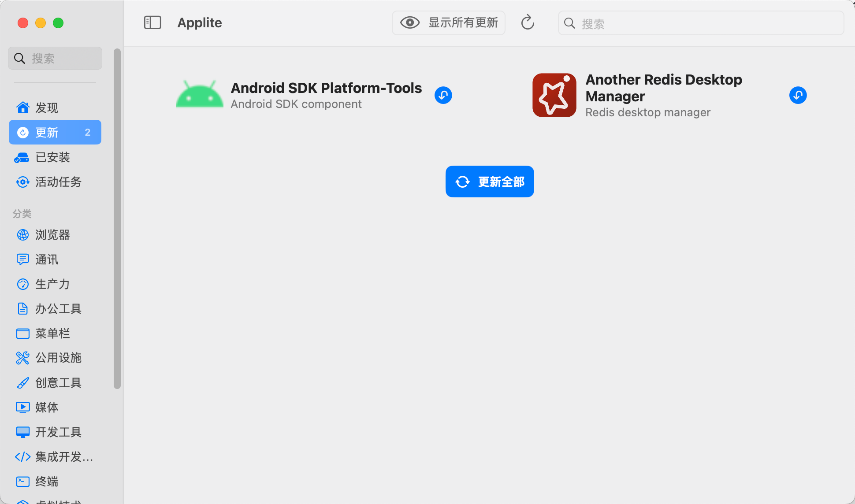Update Android SDK Platform-Tools via blue icon

[x=443, y=95]
